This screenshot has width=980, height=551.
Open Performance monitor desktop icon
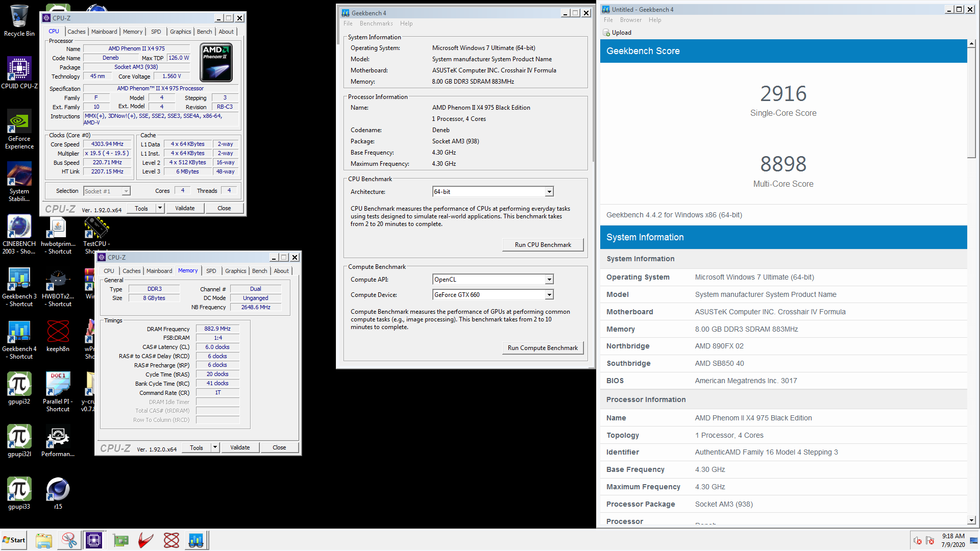[x=58, y=441]
